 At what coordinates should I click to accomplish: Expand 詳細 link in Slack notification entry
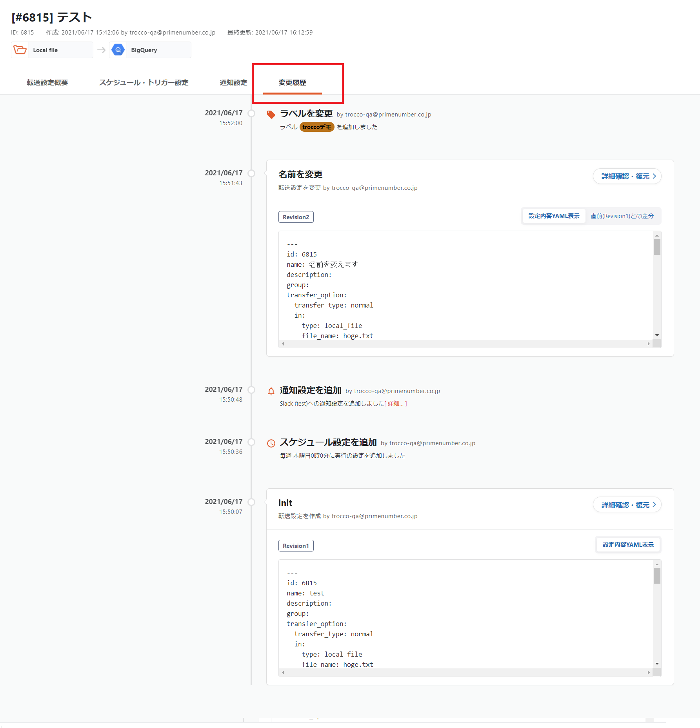(395, 404)
